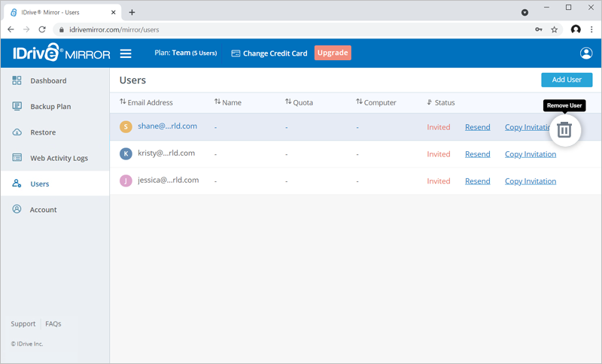Click the Invited status for kristy
Image resolution: width=602 pixels, height=364 pixels.
(439, 154)
